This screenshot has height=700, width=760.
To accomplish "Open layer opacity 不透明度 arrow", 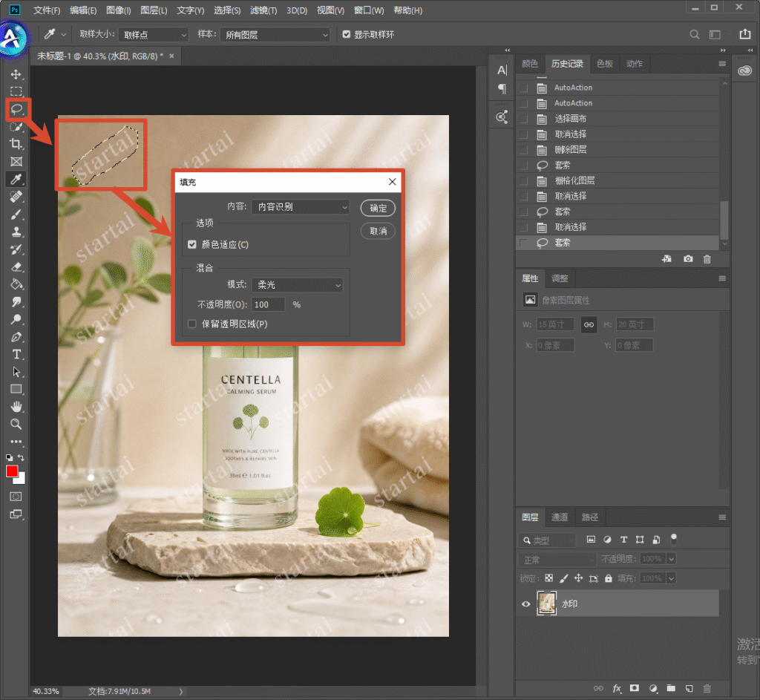I will click(671, 559).
